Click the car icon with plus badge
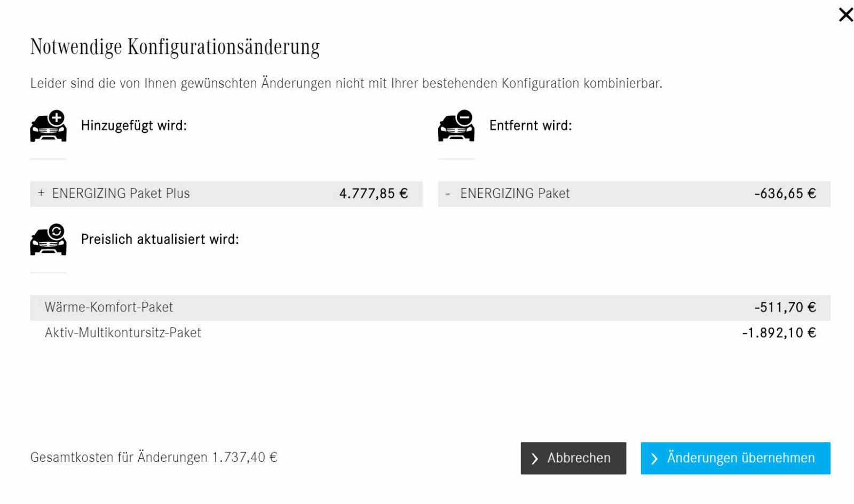The height and width of the screenshot is (504, 854). coord(48,127)
